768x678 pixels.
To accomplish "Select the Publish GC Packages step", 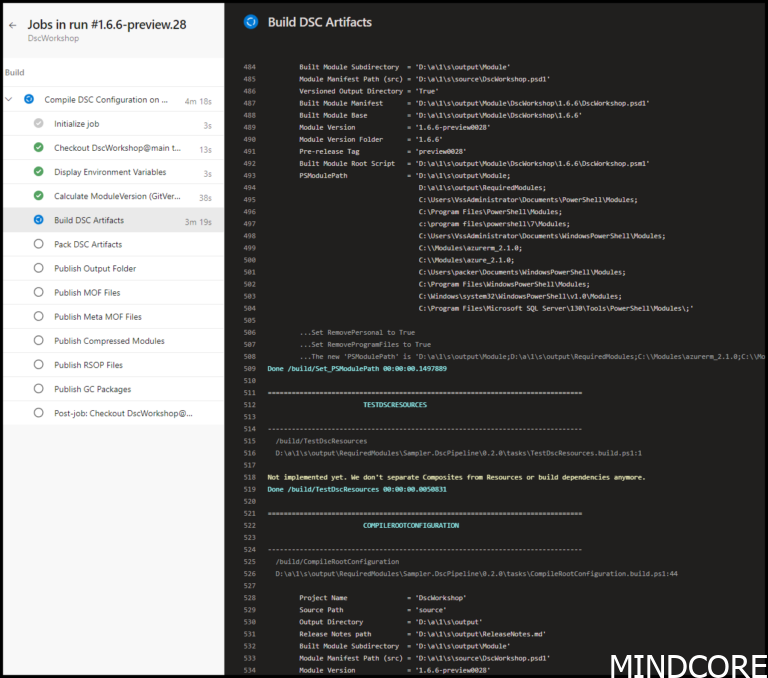I will [92, 388].
